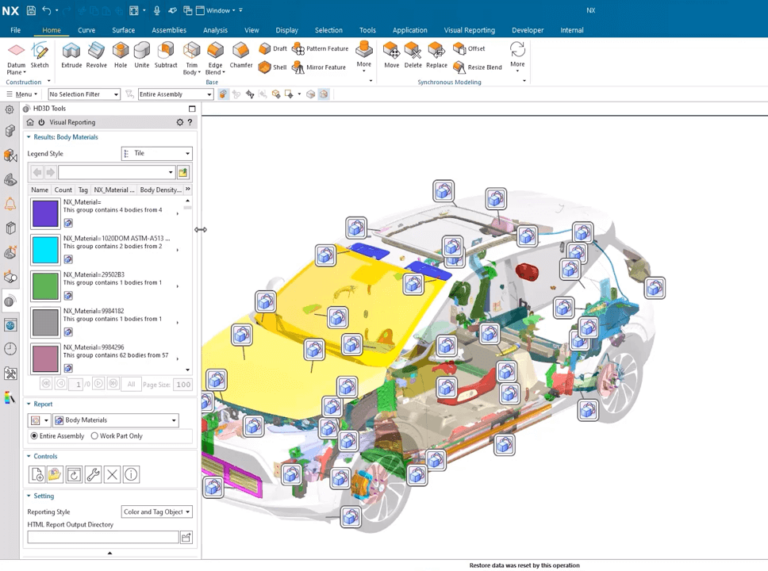Click the Save icon in title bar
Image resolution: width=768 pixels, height=571 pixels.
(x=31, y=10)
